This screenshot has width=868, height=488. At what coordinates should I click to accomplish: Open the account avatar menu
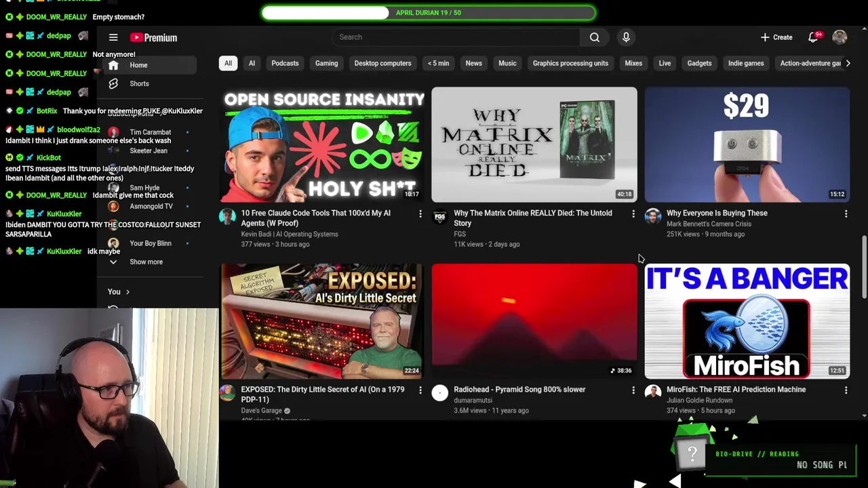click(840, 37)
